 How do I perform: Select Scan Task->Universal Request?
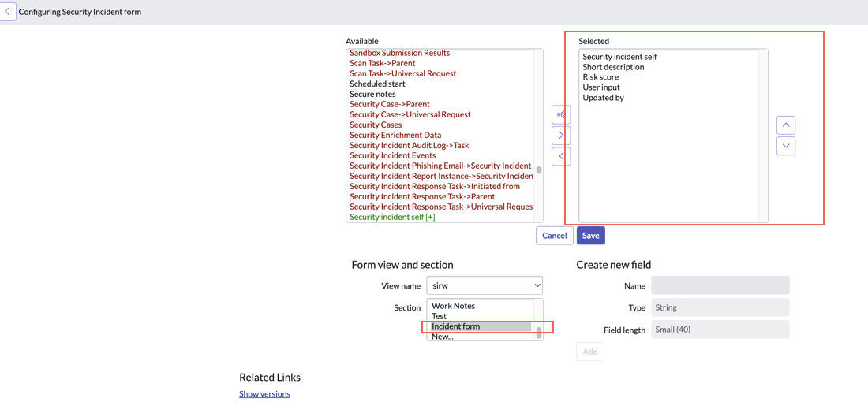pyautogui.click(x=403, y=73)
